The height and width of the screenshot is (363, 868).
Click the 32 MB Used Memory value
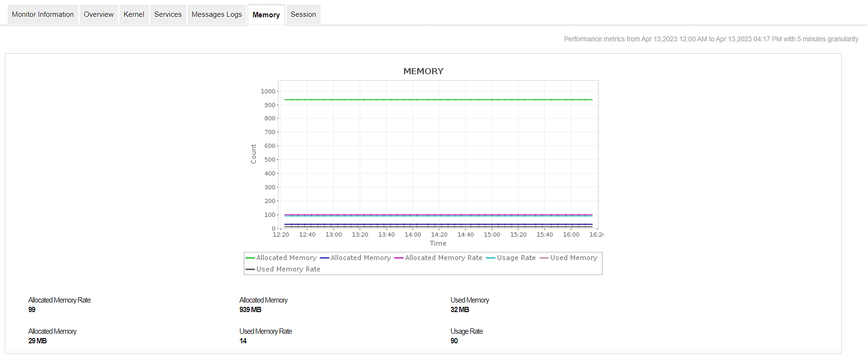coord(460,310)
